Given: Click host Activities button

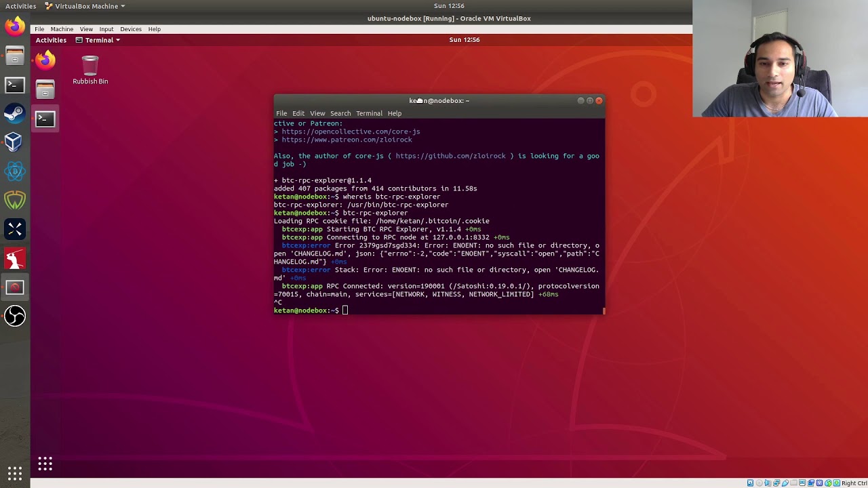Looking at the screenshot, I should (x=20, y=6).
